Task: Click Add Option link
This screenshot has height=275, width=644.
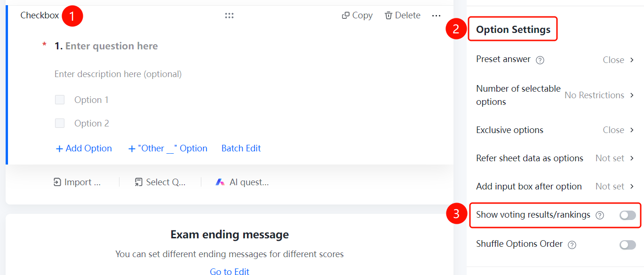Action: coord(84,149)
